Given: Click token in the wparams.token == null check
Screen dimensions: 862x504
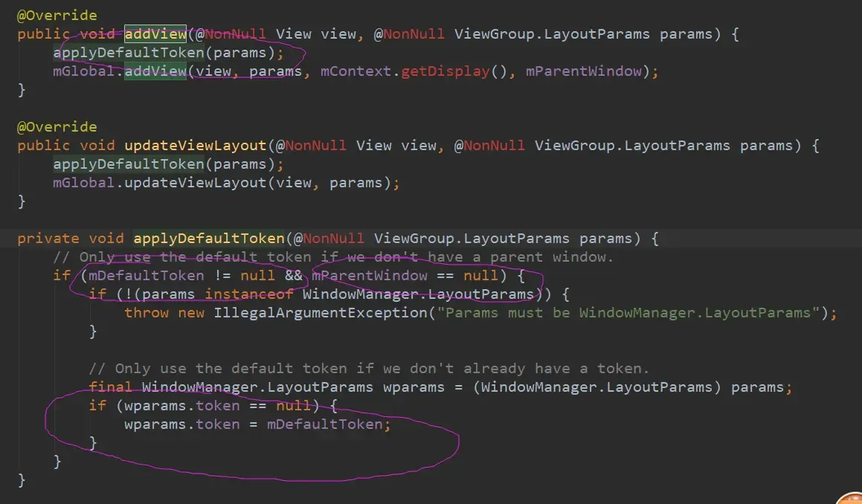Looking at the screenshot, I should click(x=218, y=406).
